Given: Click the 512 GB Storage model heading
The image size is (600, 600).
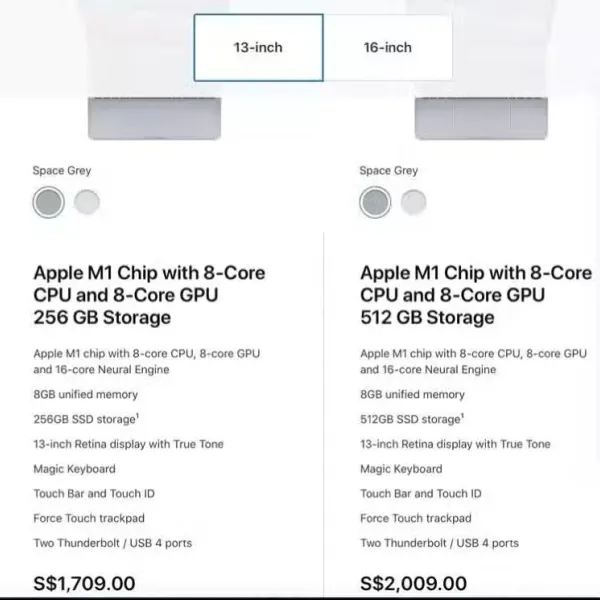Looking at the screenshot, I should 476,295.
